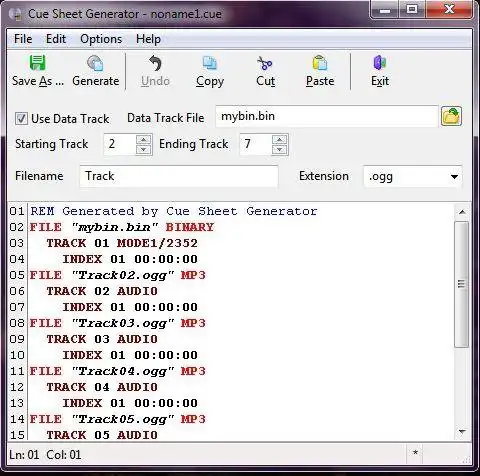Click the FILE "mybin.bin" BINARY line
This screenshot has height=476, width=480.
tap(122, 227)
